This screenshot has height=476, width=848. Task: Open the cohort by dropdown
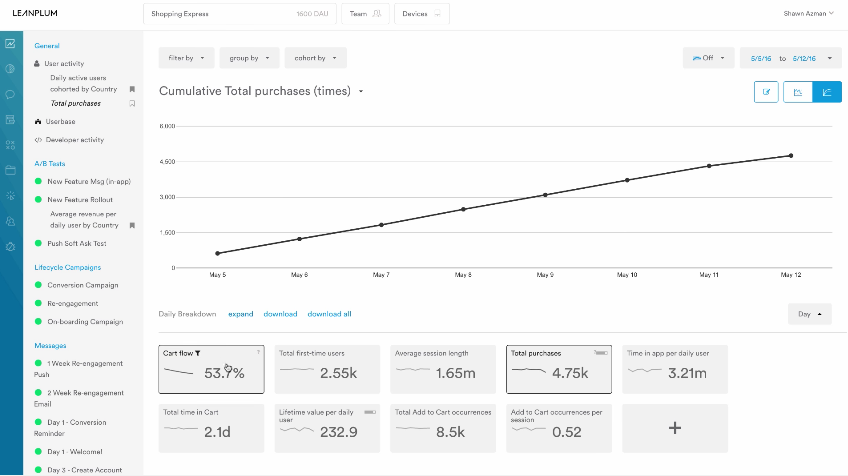[316, 58]
